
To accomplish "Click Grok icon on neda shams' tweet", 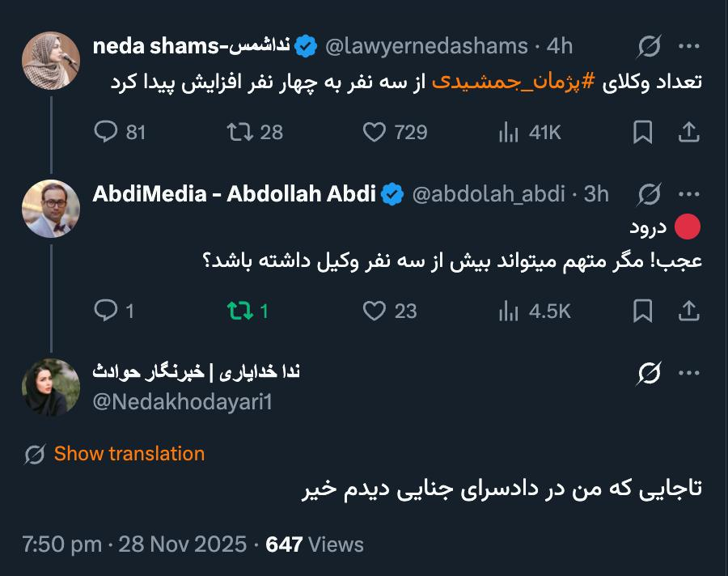I will (x=648, y=47).
